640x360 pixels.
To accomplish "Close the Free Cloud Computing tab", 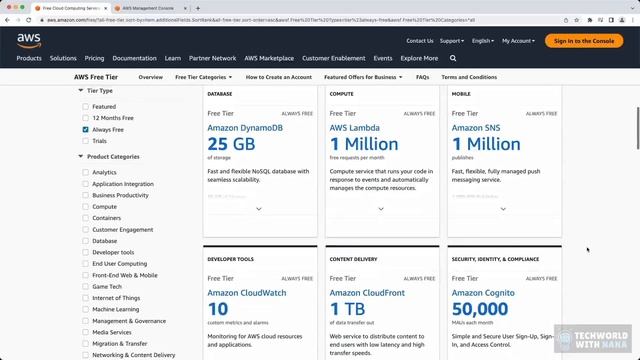I will point(105,8).
